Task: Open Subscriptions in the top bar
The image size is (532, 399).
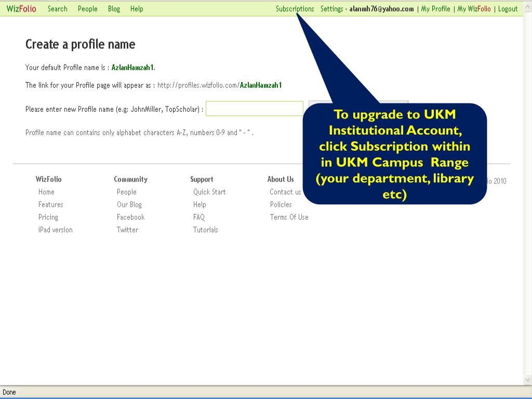Action: 295,9
